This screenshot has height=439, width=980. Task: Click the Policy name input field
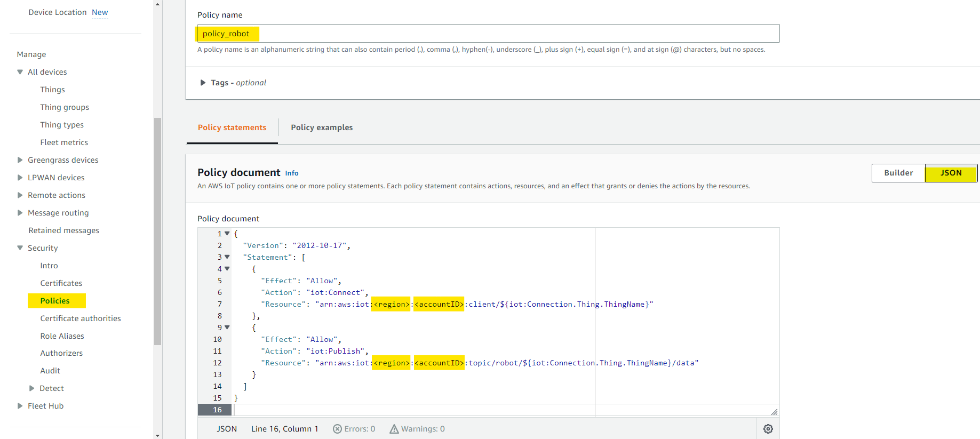point(488,34)
